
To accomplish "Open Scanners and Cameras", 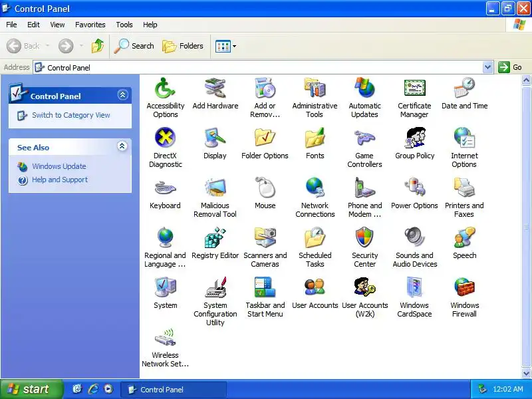I will 265,238.
